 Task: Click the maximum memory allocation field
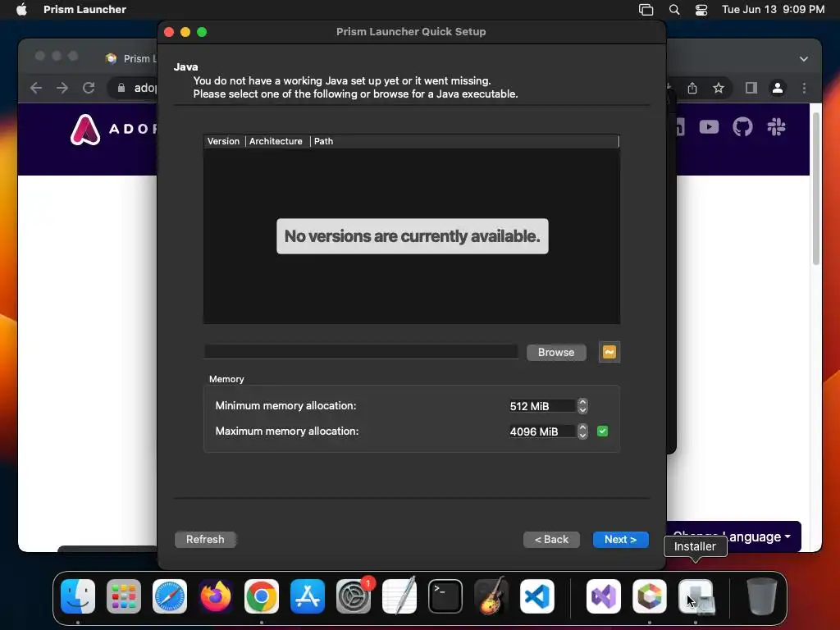click(541, 431)
